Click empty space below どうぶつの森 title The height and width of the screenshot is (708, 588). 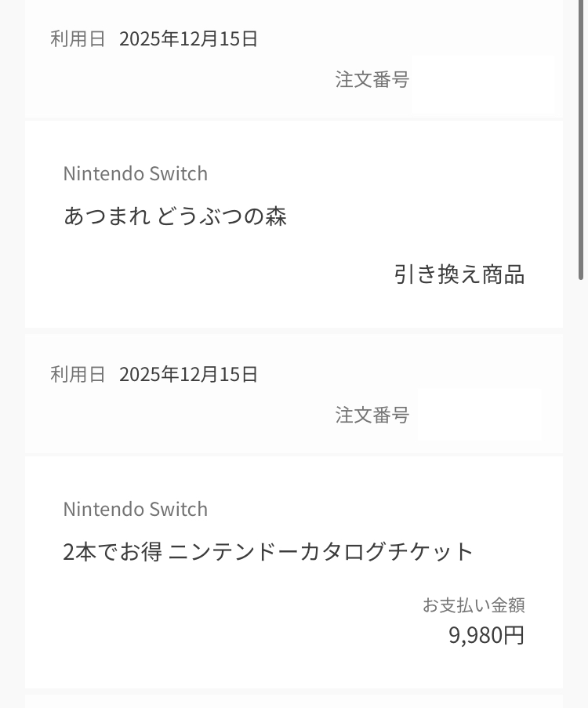(x=196, y=274)
